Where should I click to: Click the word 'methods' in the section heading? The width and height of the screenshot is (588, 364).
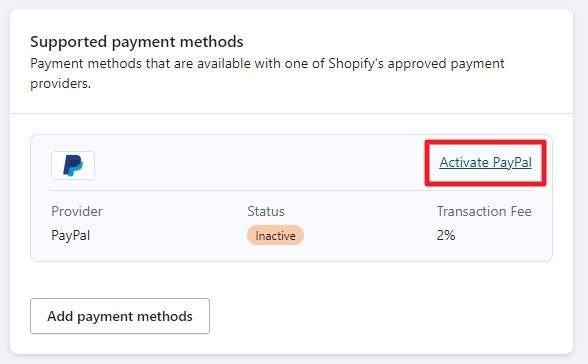pos(212,42)
